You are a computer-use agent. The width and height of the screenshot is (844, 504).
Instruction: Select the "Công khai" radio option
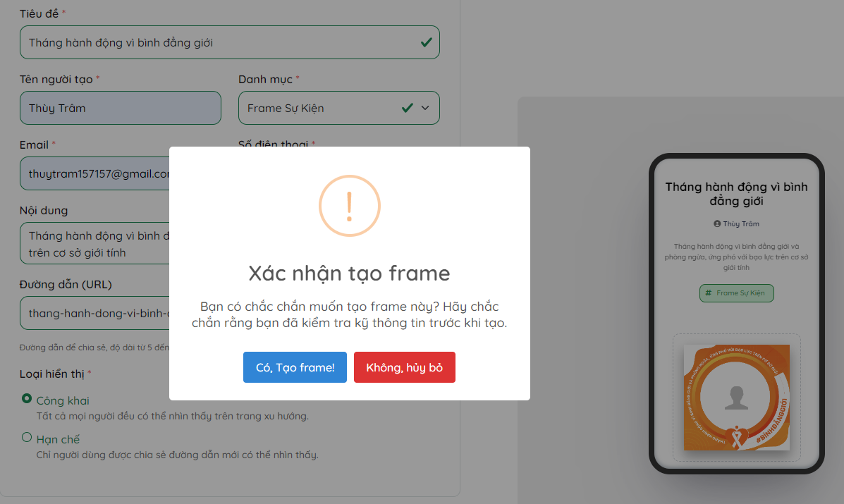point(26,398)
